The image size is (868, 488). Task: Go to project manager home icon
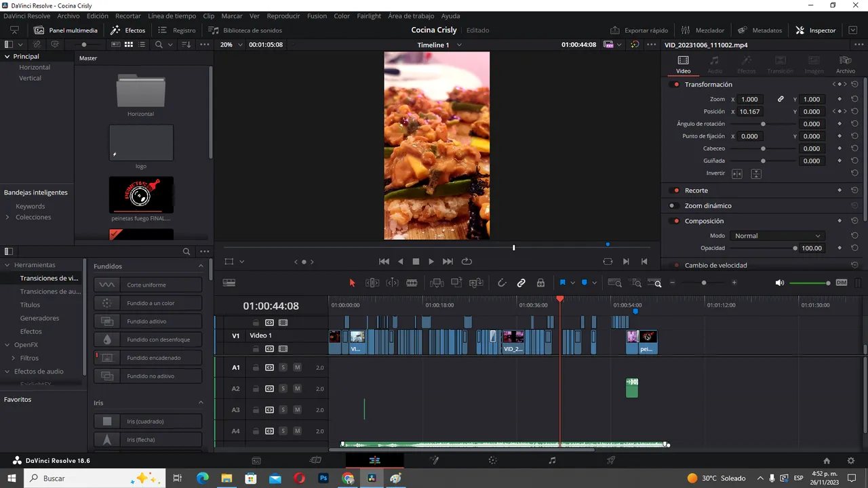(826, 460)
